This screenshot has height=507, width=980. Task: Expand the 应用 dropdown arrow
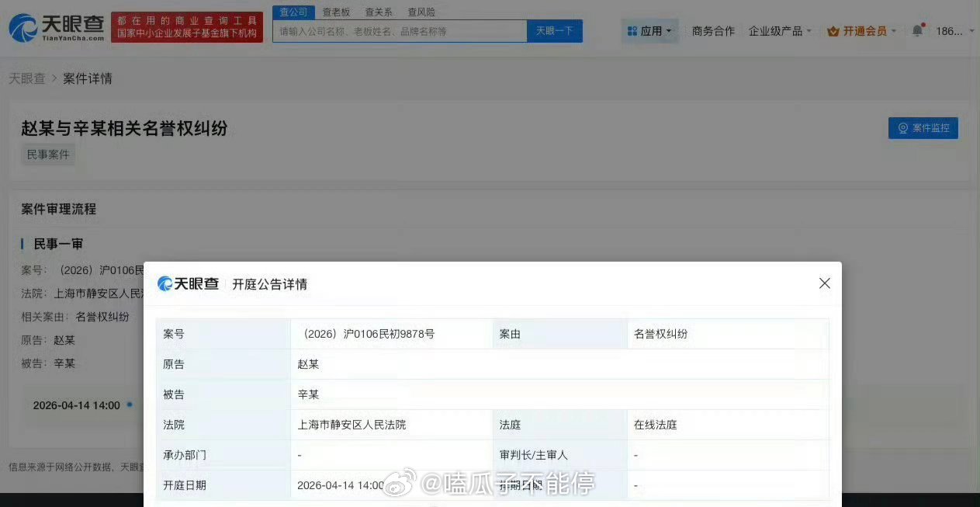pos(669,31)
